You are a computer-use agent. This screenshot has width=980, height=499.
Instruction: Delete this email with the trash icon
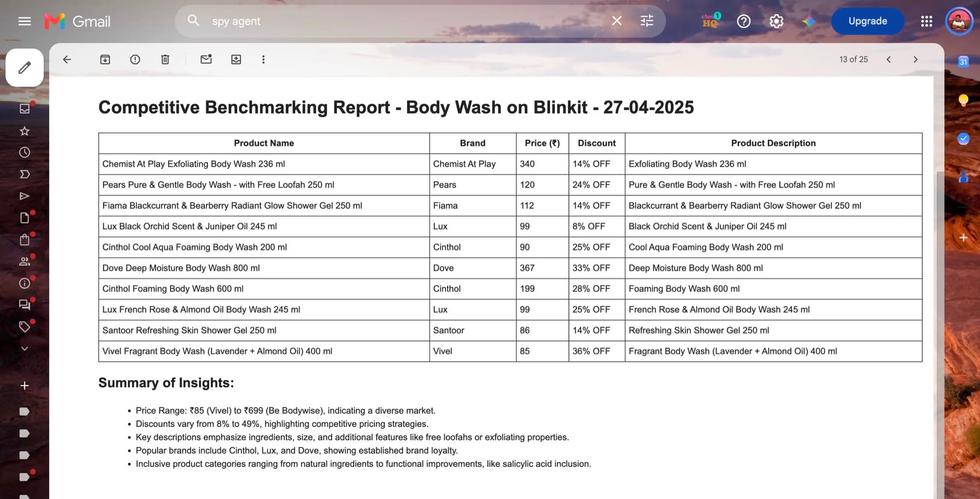165,59
